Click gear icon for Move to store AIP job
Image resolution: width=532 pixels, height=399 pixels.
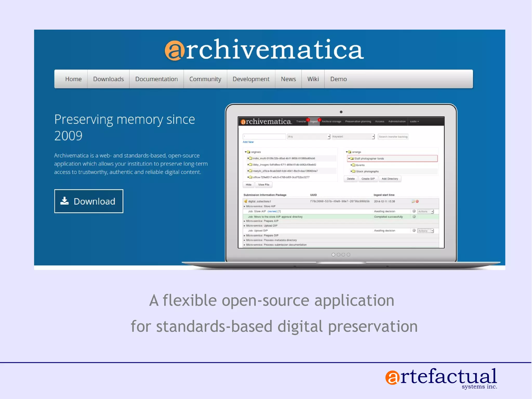click(414, 217)
